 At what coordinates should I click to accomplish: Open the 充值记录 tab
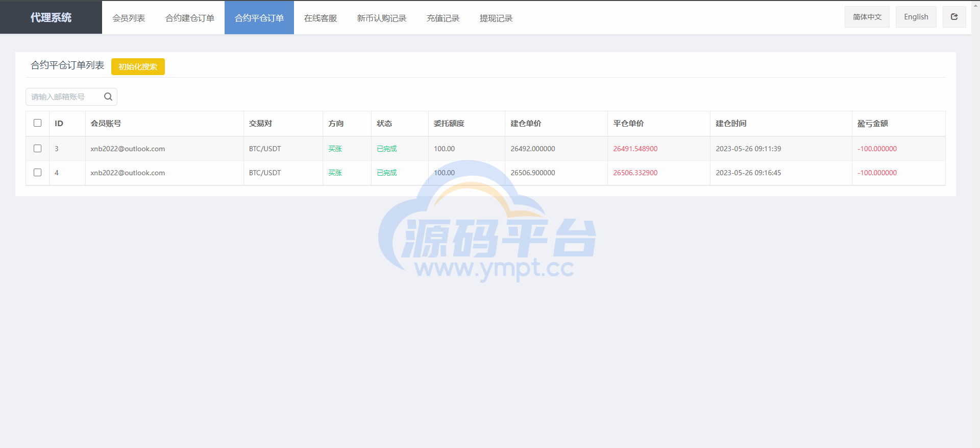tap(443, 18)
